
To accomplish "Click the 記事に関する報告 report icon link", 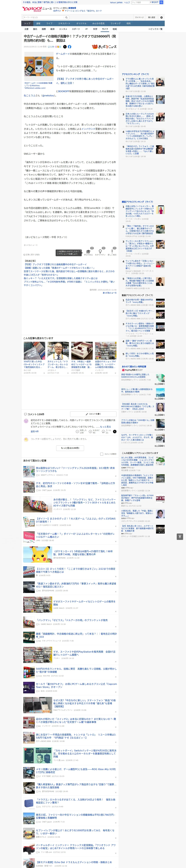I will 32,255.
